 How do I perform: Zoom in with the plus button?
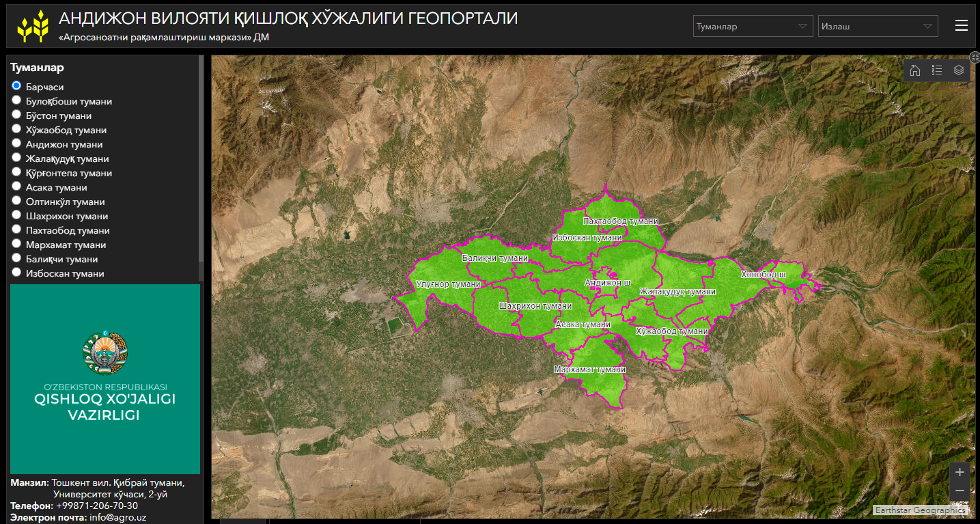tap(960, 472)
